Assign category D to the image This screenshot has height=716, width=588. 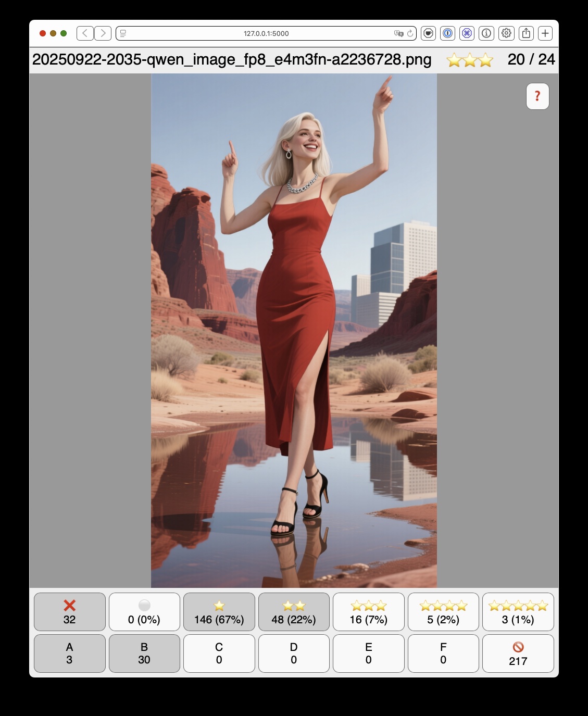coord(294,653)
